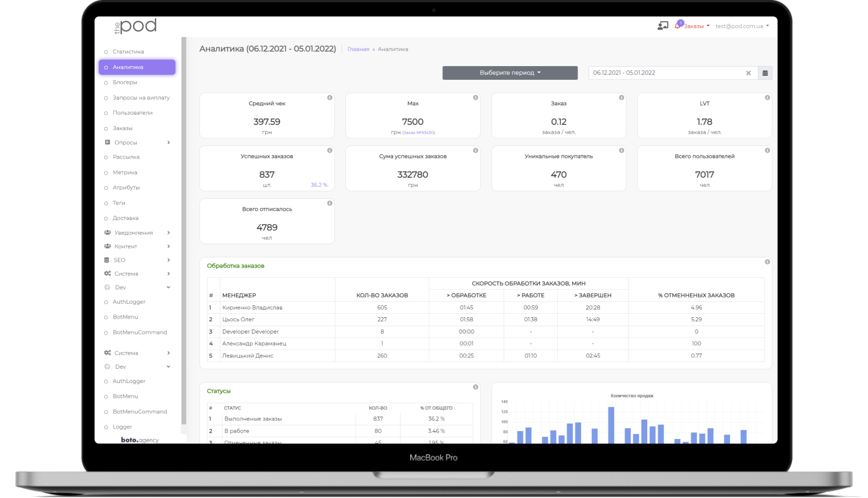Click info icon on Средний чек card

point(330,97)
